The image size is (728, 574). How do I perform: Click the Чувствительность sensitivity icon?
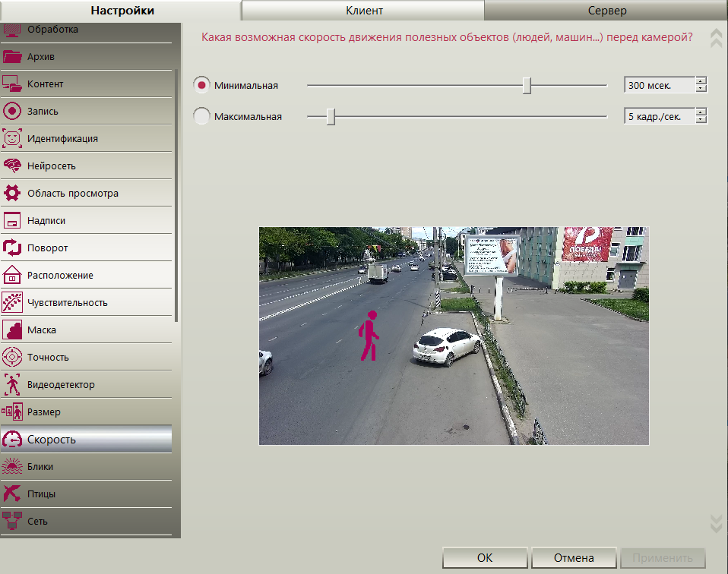[12, 302]
